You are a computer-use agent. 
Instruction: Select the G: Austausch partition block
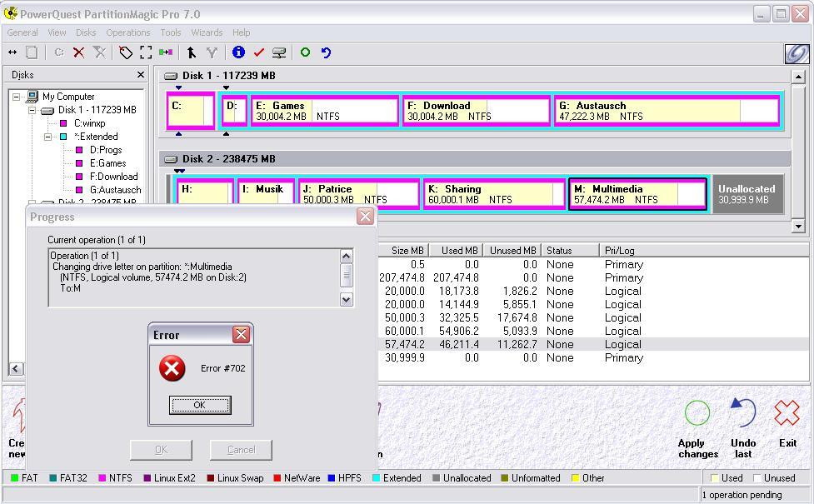pos(667,111)
